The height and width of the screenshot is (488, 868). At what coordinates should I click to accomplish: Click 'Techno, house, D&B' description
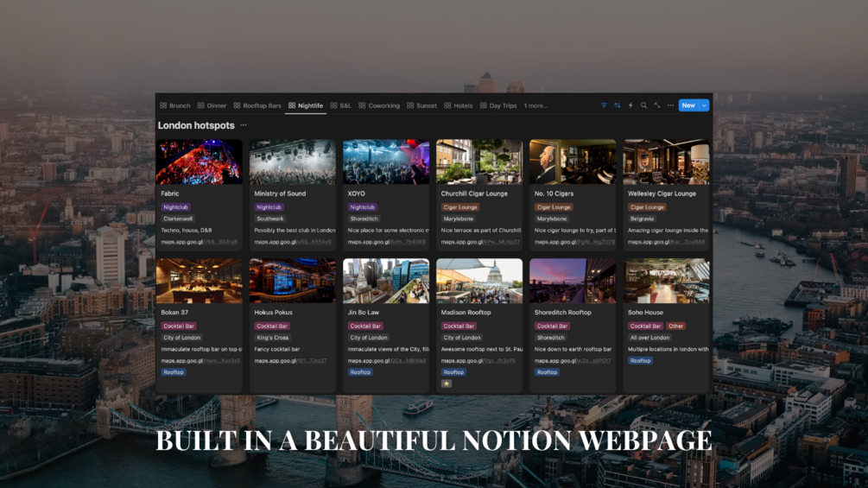(187, 230)
